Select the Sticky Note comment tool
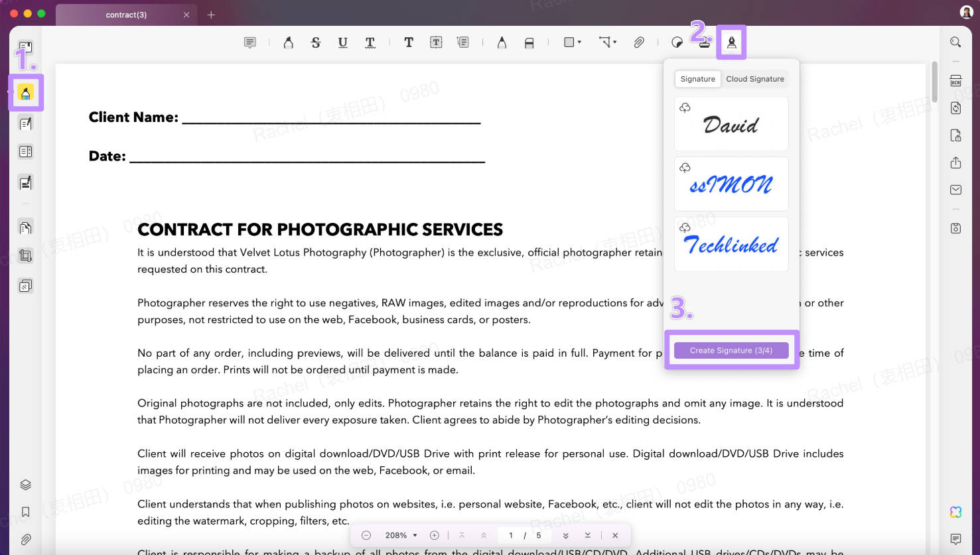Image resolution: width=980 pixels, height=555 pixels. [x=249, y=42]
